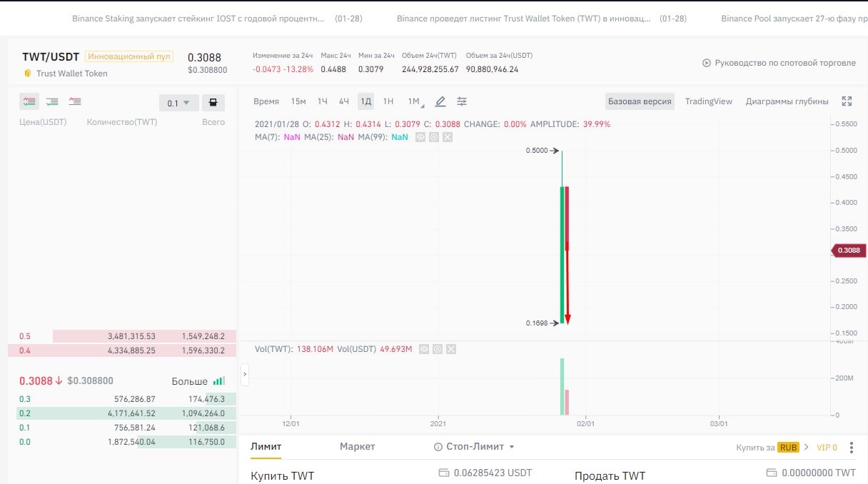The image size is (868, 484).
Task: Click the TWT/USDT pair title
Action: point(51,57)
